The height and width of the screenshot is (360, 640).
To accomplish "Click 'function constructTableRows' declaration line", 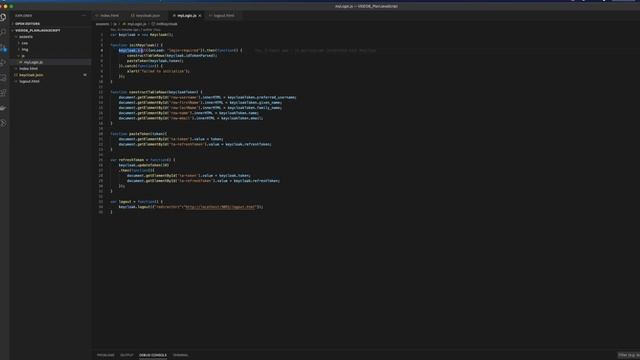I will coord(156,92).
